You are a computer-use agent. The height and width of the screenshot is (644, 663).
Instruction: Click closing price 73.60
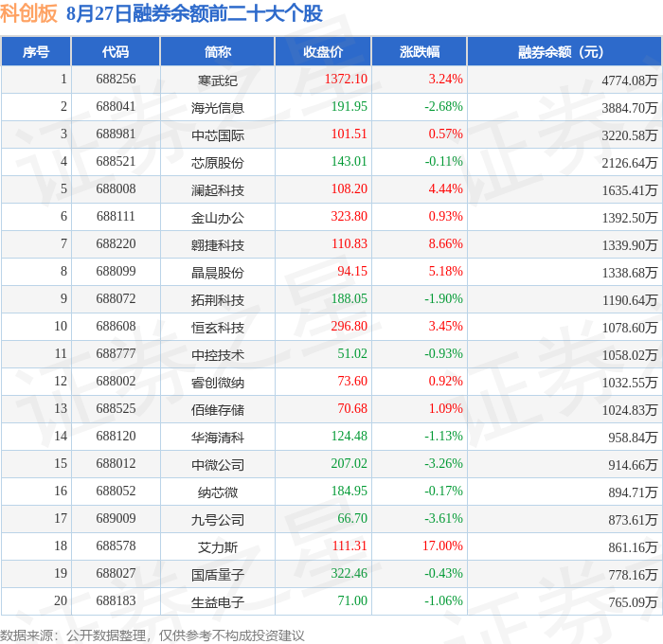click(352, 382)
